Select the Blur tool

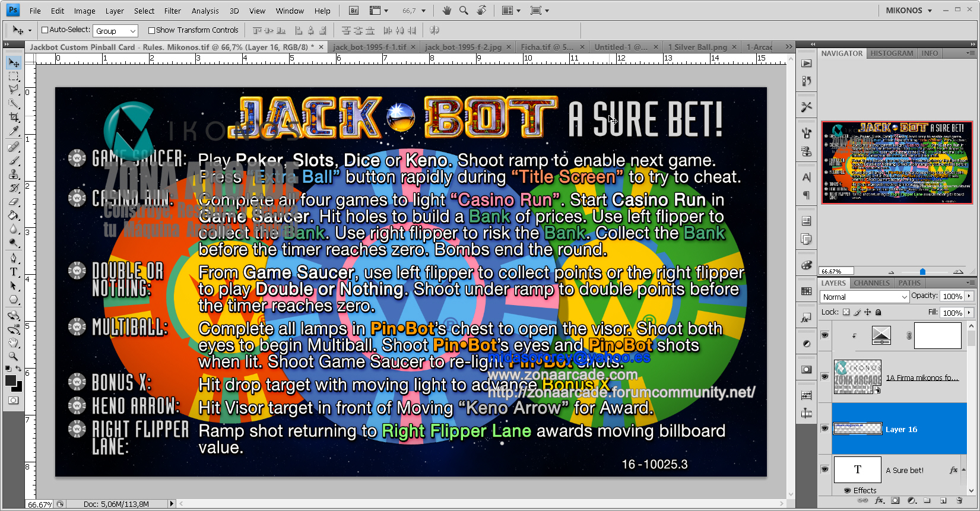[x=14, y=229]
